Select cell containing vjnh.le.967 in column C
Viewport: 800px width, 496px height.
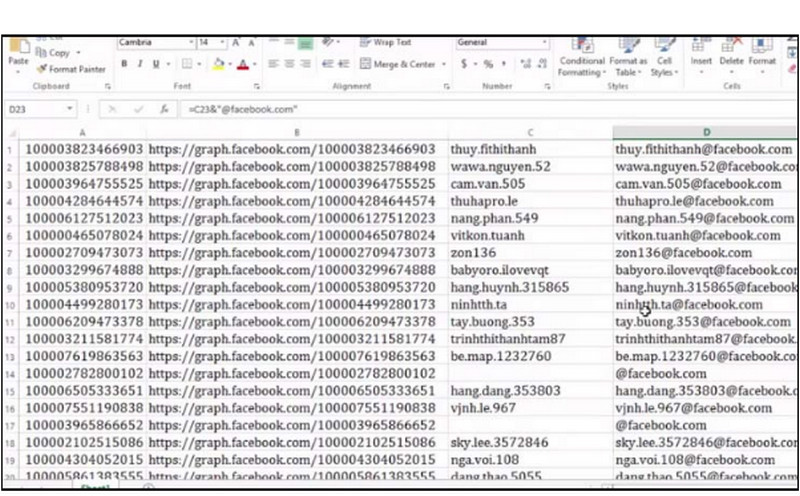point(530,408)
